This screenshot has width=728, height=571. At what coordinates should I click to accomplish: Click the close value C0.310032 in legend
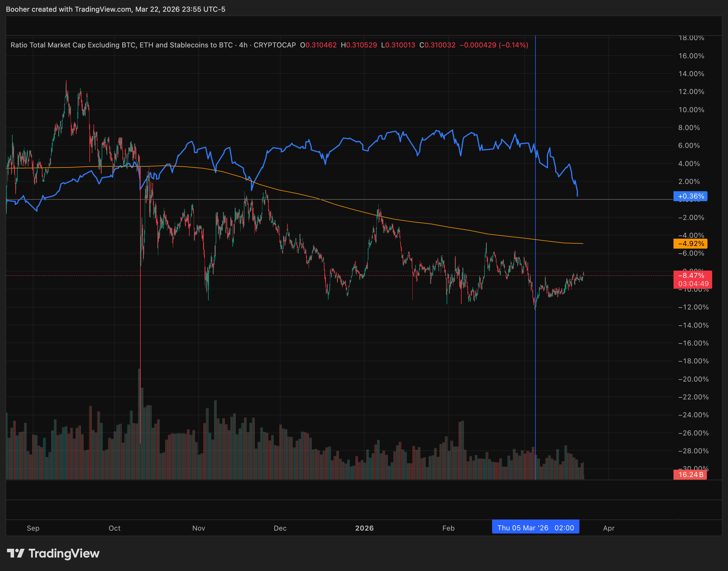click(437, 45)
